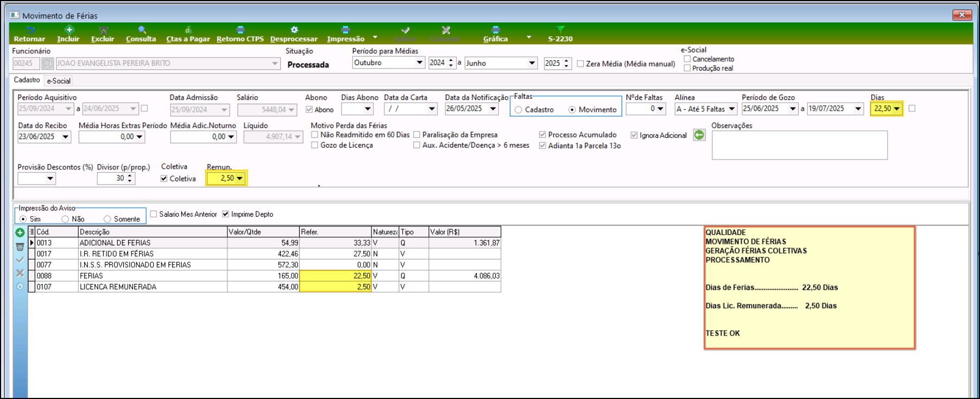Open the Nº de Faltas dropdown
980x399 pixels.
point(660,109)
